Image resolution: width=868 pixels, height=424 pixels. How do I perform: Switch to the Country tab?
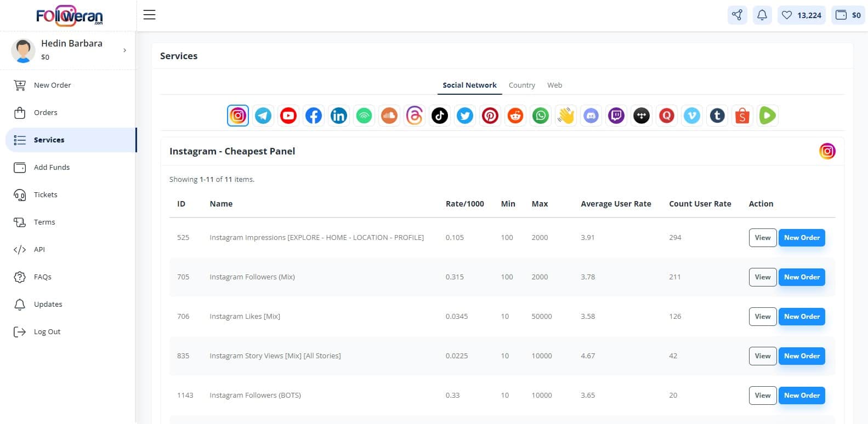tap(521, 85)
